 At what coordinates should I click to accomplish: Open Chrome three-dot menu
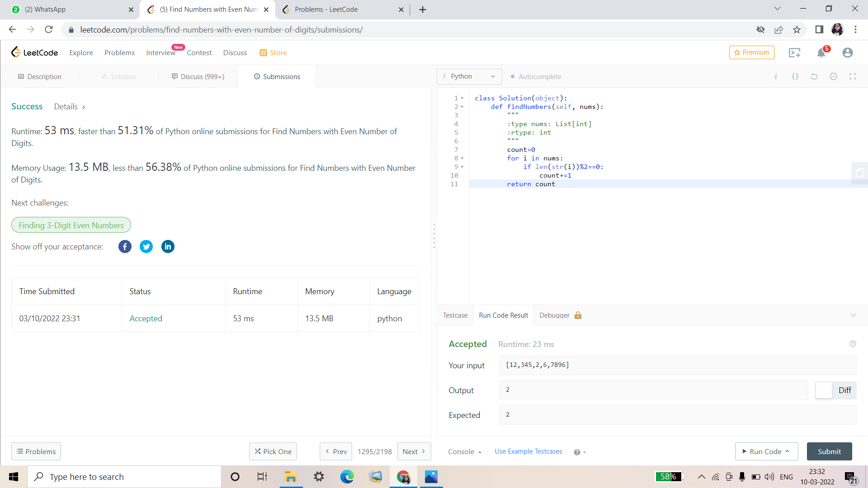pyautogui.click(x=855, y=29)
